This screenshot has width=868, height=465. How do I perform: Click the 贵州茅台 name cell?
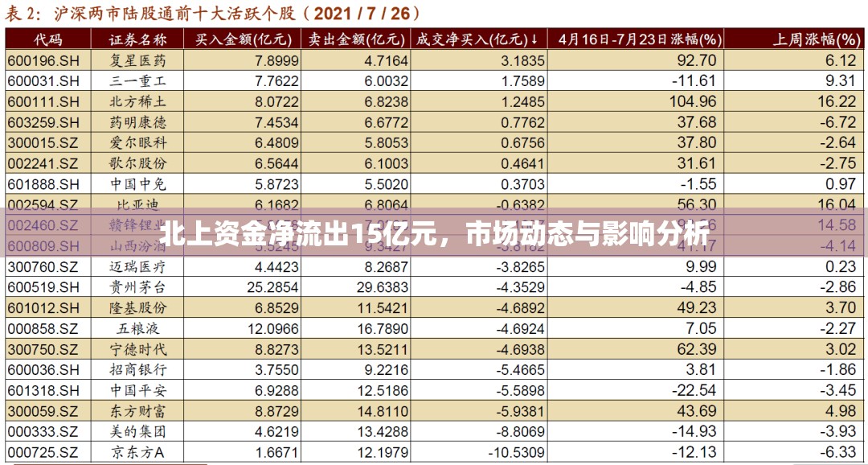tap(137, 287)
